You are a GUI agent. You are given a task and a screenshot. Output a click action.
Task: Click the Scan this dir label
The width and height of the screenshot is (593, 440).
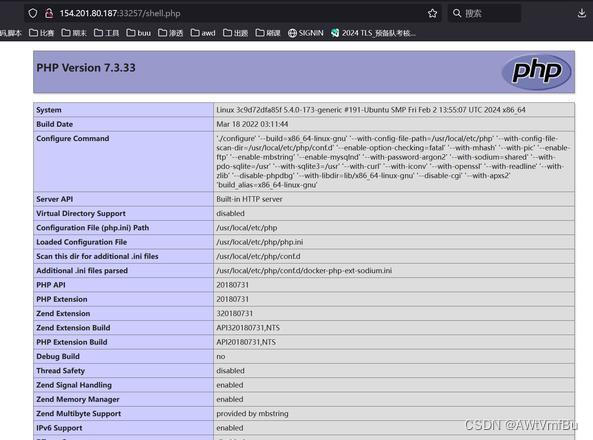(x=97, y=257)
